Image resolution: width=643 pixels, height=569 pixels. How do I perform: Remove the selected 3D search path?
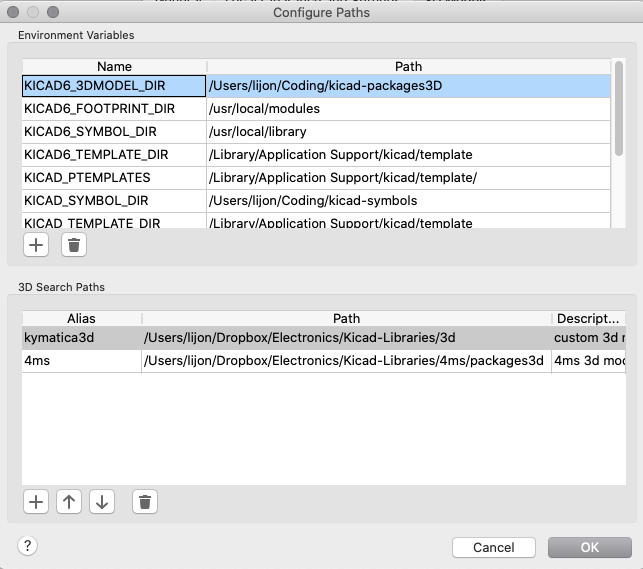145,502
